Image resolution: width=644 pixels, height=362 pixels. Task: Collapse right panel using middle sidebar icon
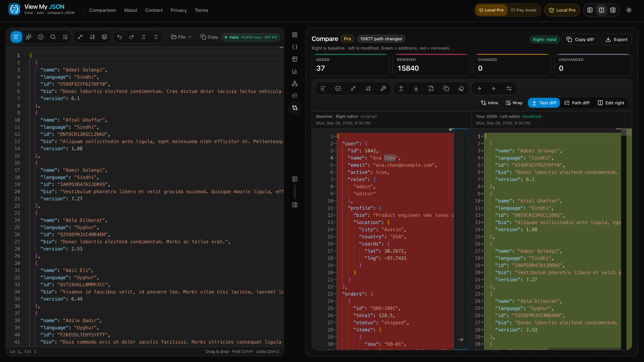click(295, 205)
